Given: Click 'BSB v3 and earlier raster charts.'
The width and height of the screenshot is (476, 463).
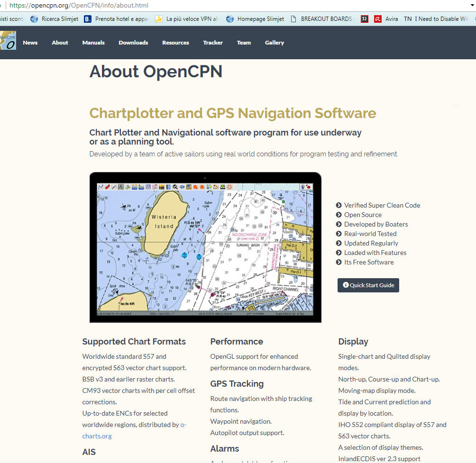Looking at the screenshot, I should tap(128, 379).
